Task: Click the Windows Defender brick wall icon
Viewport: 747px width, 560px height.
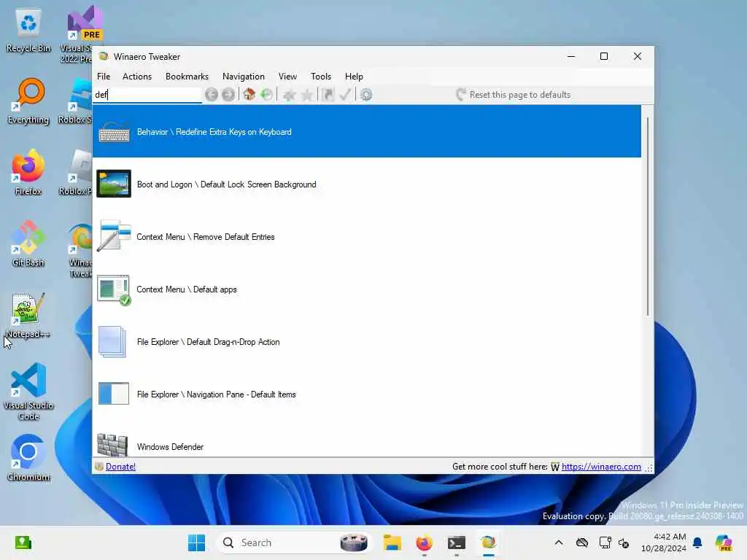Action: click(112, 445)
